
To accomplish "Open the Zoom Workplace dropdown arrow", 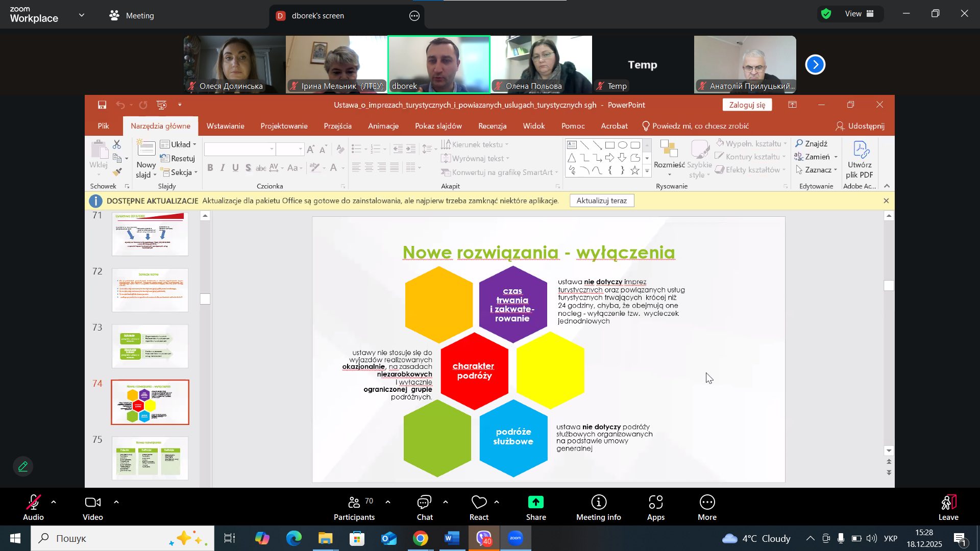I will coord(82,15).
